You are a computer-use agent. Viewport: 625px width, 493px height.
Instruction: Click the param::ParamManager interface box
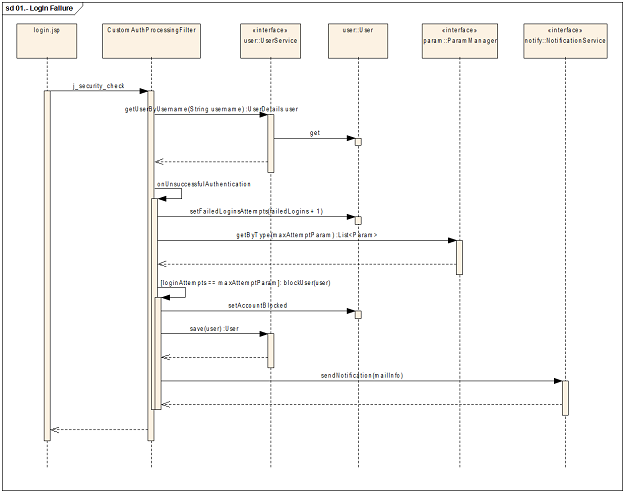tap(460, 41)
